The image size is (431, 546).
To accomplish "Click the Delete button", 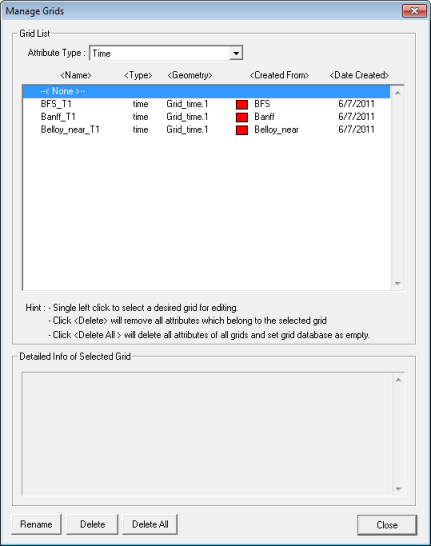I will click(x=92, y=524).
